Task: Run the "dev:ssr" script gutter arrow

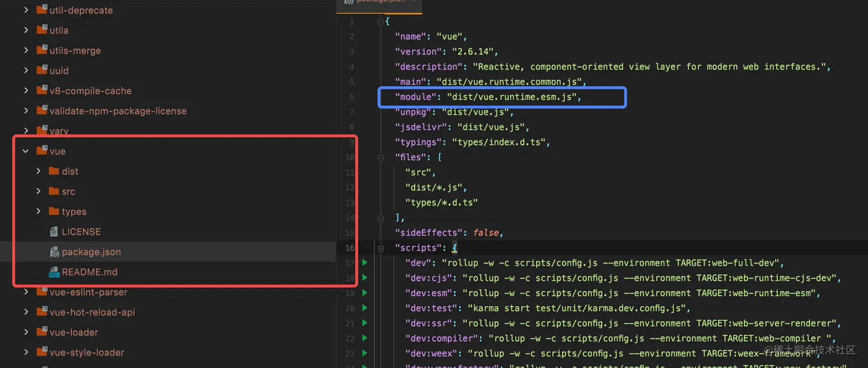Action: (x=364, y=323)
